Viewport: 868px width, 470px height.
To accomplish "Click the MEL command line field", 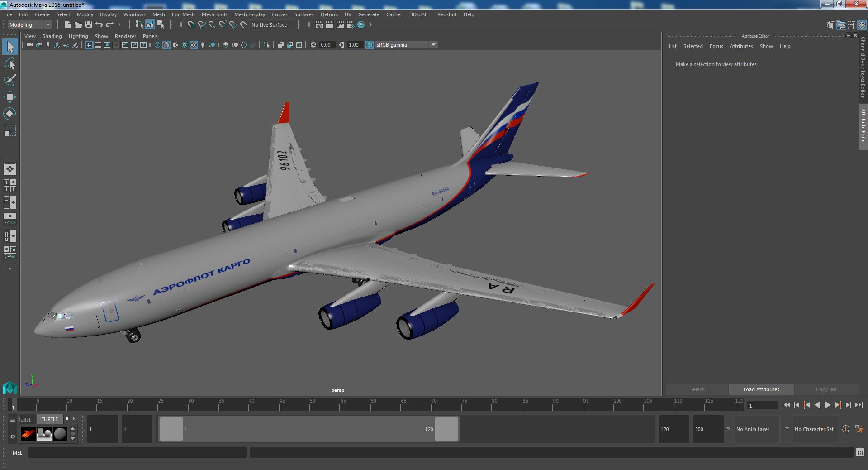I will click(x=138, y=453).
